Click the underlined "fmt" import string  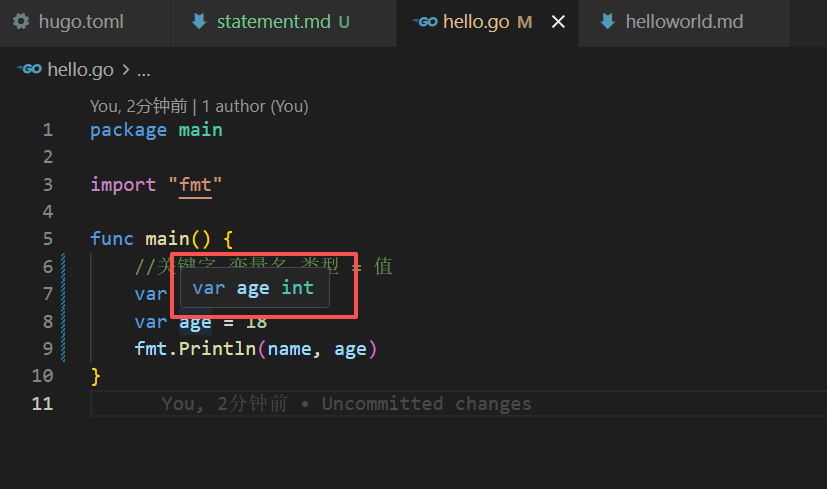tap(195, 185)
